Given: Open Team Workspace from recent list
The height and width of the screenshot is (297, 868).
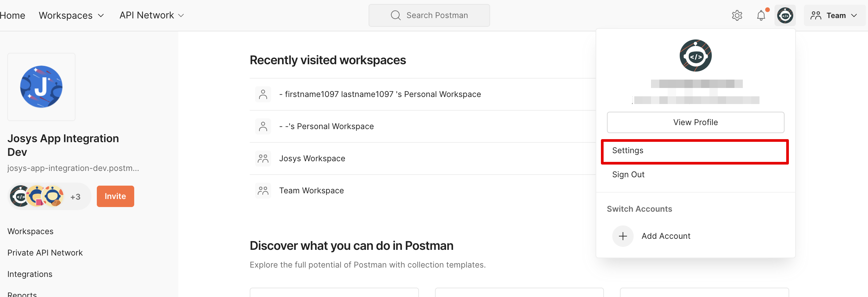Looking at the screenshot, I should click(311, 191).
